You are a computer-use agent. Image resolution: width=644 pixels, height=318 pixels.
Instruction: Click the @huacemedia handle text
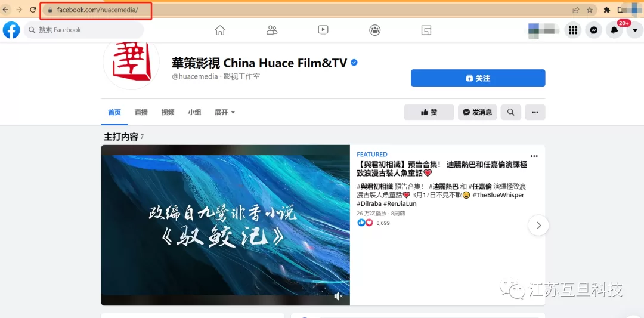click(x=194, y=77)
